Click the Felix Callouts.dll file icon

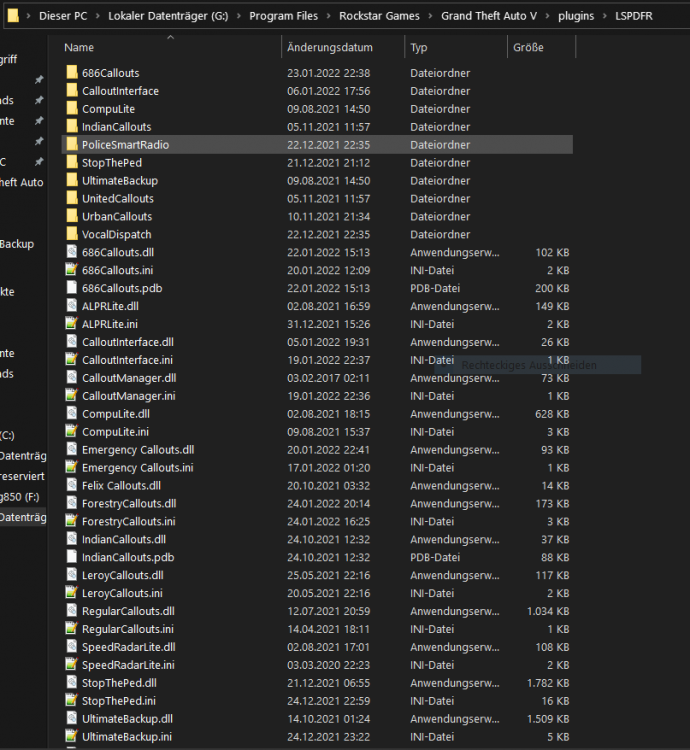(x=72, y=485)
